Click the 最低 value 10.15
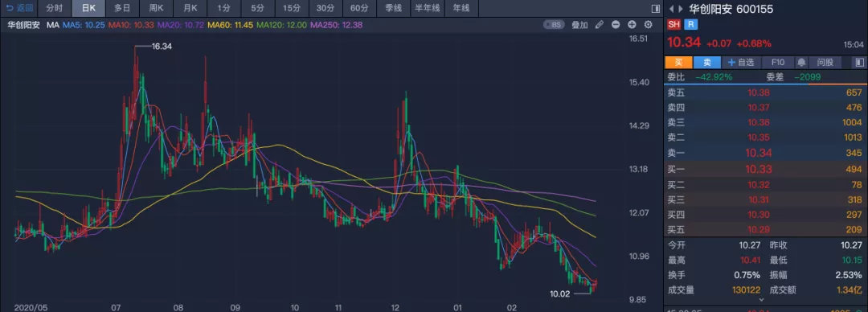The width and height of the screenshot is (868, 312). [853, 260]
